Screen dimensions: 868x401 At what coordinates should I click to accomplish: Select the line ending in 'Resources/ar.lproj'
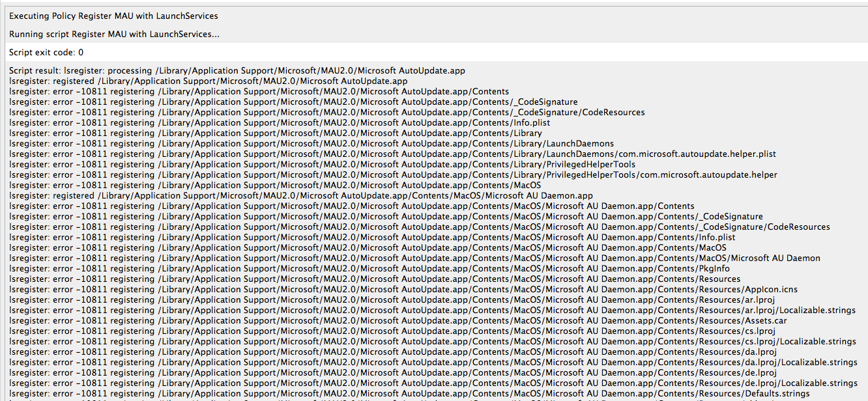coord(392,299)
